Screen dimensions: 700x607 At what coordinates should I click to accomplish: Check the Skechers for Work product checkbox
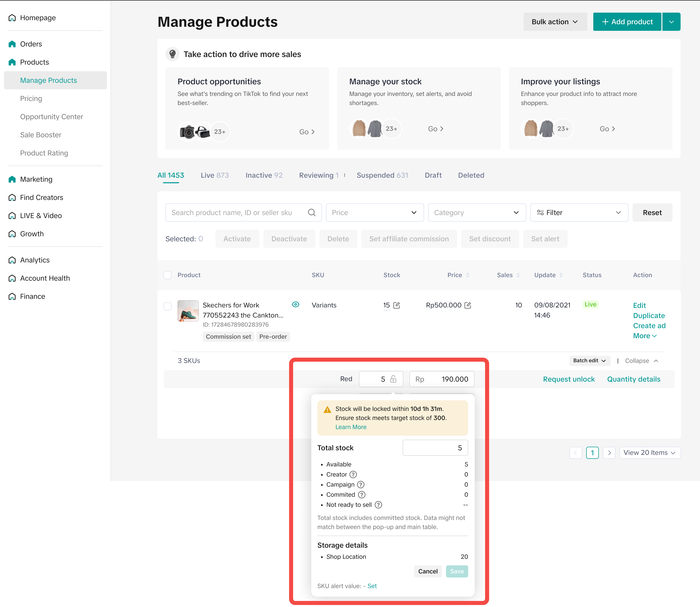(167, 306)
